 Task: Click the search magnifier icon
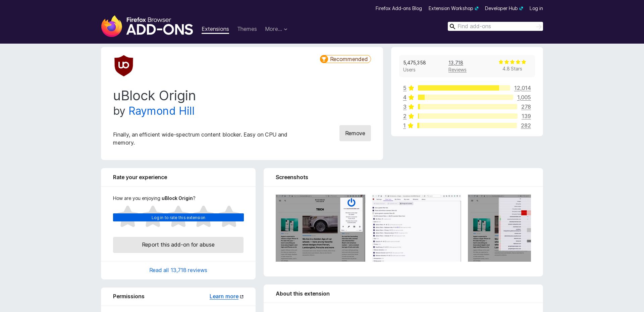coord(452,27)
